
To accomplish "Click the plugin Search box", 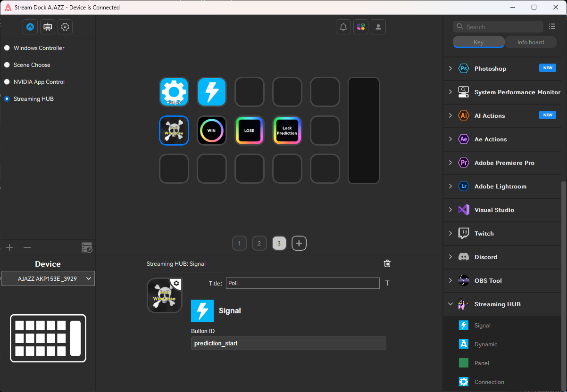I will tap(498, 27).
